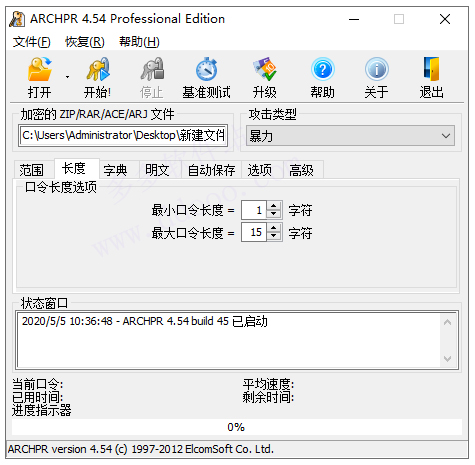Screen dimensions: 475x465
Task: Click the 最小口令长度 value field
Action: (x=254, y=210)
